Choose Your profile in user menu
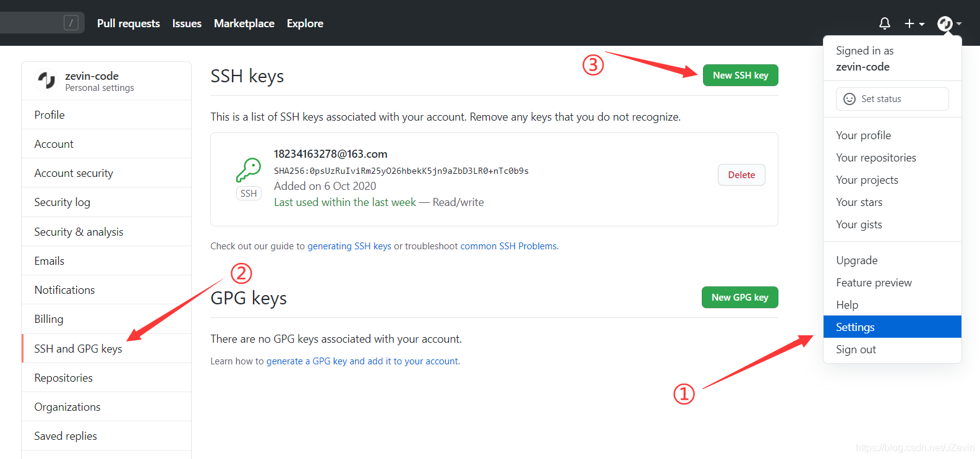 click(x=892, y=135)
